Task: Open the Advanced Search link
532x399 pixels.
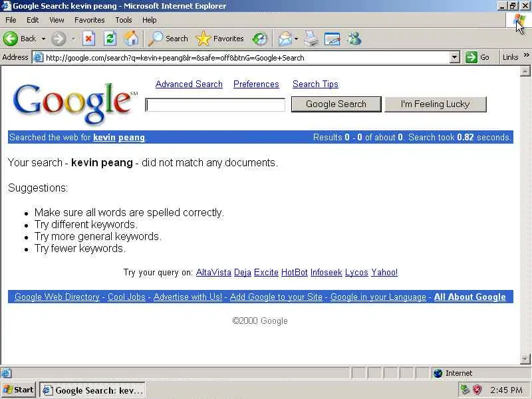Action: pos(189,84)
